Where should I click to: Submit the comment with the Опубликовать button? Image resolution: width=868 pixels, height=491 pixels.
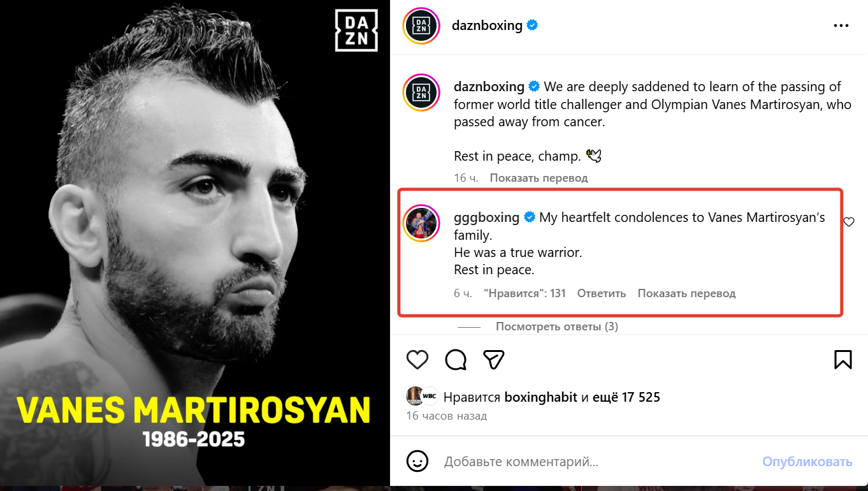[807, 462]
